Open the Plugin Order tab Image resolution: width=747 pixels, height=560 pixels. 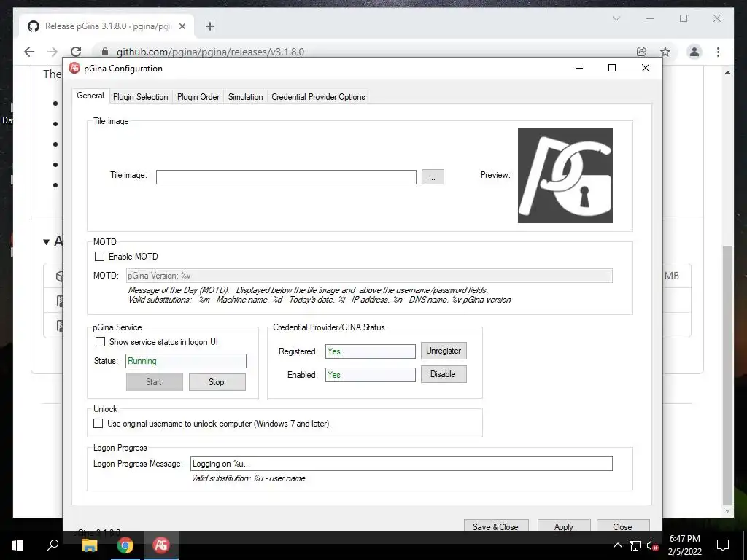point(198,97)
